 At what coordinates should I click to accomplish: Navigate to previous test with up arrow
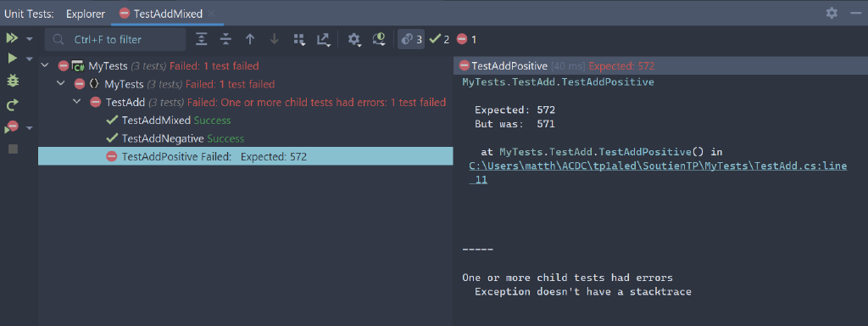point(250,39)
